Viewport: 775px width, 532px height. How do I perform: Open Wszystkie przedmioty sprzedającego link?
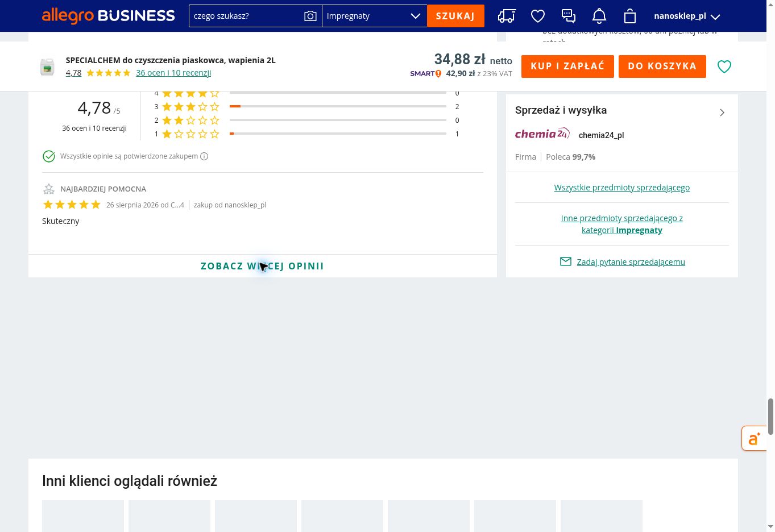coord(622,188)
